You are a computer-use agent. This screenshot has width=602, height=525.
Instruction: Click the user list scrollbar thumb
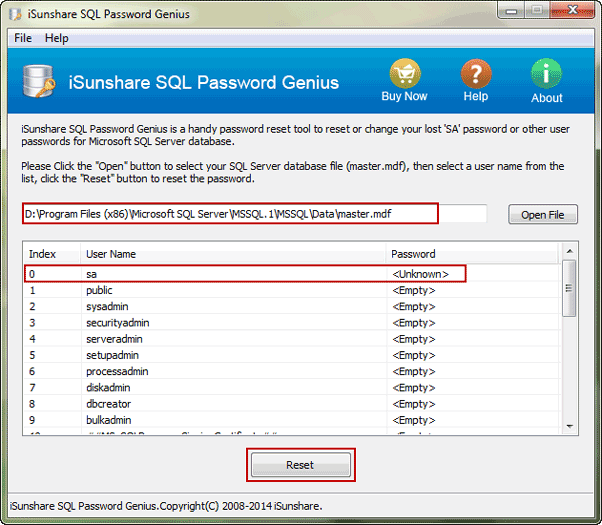tap(569, 288)
